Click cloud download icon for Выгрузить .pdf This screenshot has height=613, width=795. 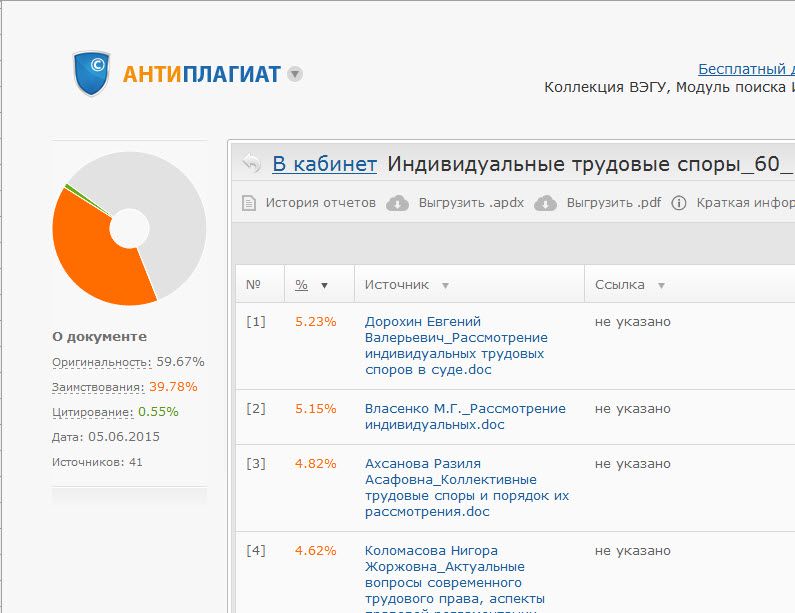coord(546,203)
